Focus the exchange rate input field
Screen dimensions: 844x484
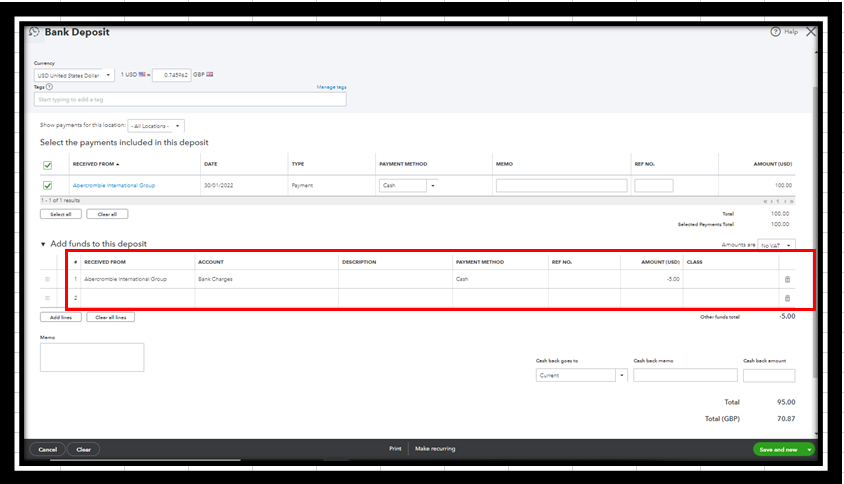[171, 75]
